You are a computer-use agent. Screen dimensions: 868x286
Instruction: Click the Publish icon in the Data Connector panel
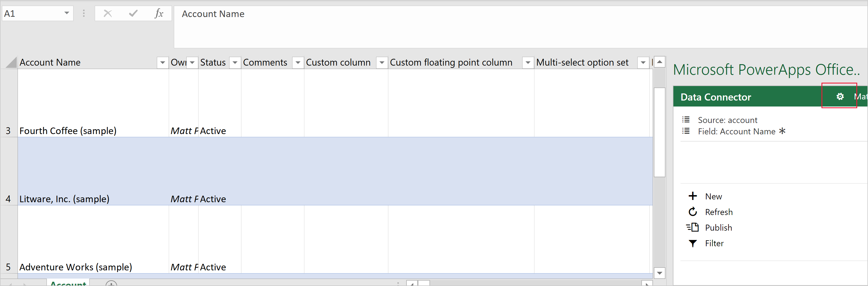[693, 227]
